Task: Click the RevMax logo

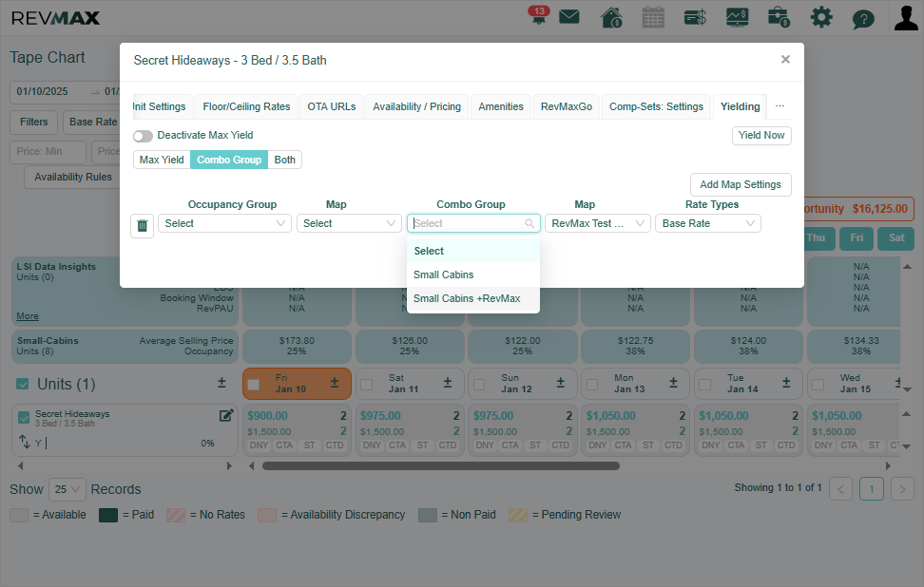Action: point(55,18)
